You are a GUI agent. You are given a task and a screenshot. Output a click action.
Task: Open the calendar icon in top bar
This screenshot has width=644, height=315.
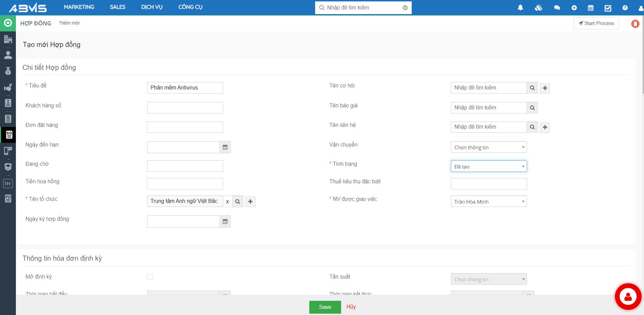point(591,8)
